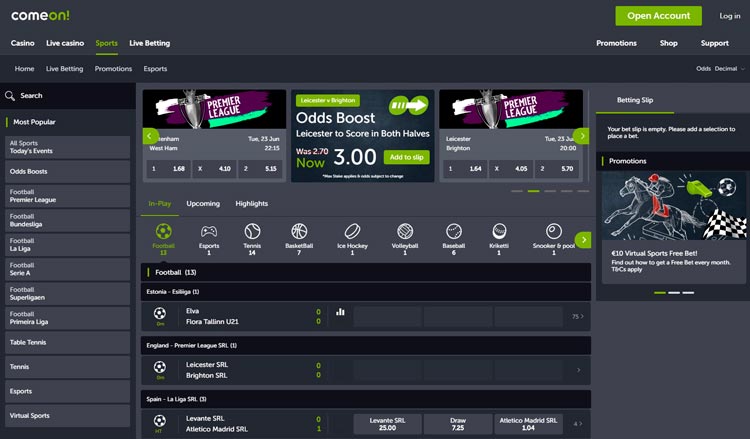Open Odds Boosts in sidebar
Screen dimensions: 750x439
pos(67,172)
